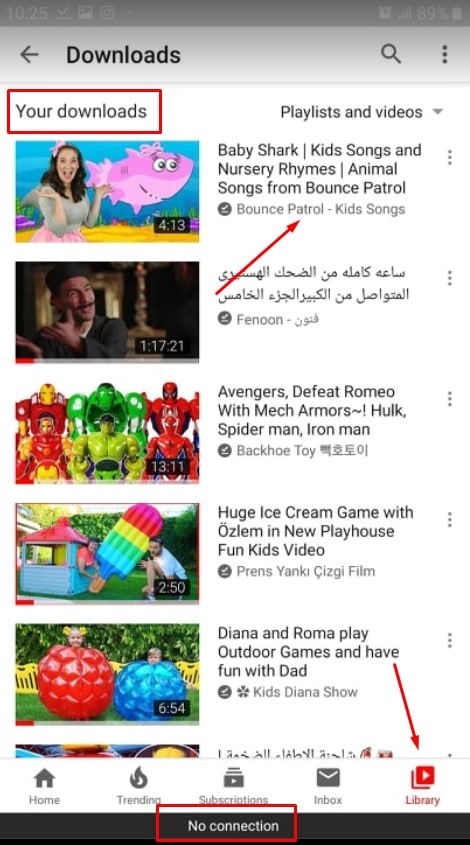Open options for Huge Ice Cream Game video
The image size is (470, 845).
pos(450,520)
